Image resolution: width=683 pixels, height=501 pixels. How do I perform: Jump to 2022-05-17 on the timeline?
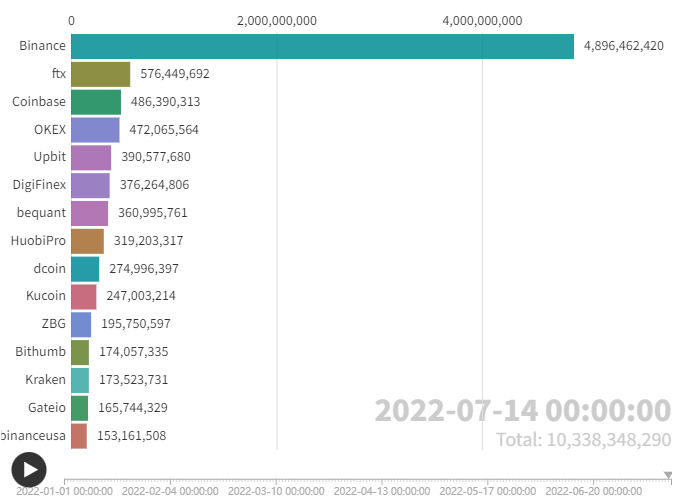pos(488,491)
